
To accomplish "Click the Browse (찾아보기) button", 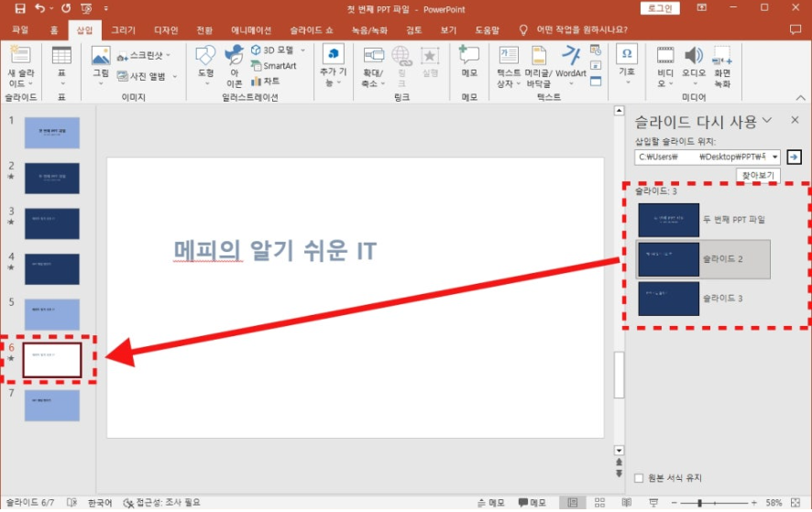I will pyautogui.click(x=758, y=176).
